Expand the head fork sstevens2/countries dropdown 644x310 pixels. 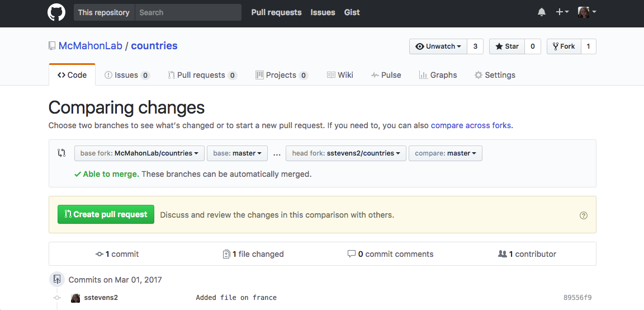(x=345, y=153)
